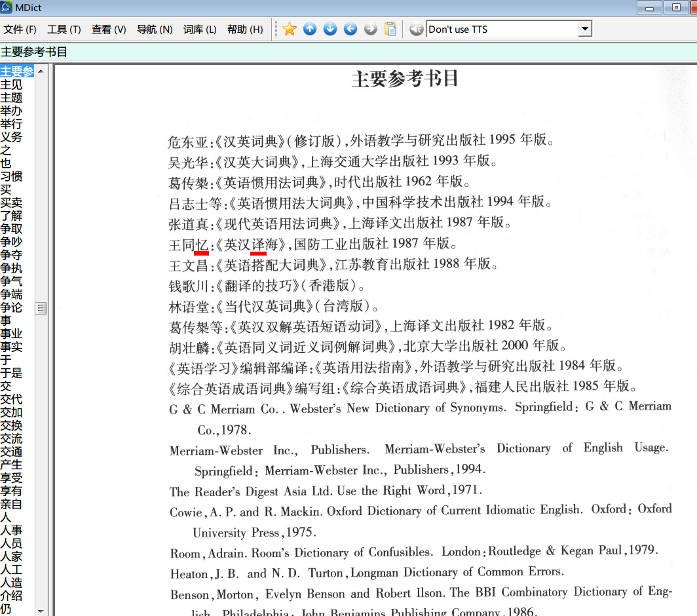Click the gray forward arrow icon

point(370,29)
